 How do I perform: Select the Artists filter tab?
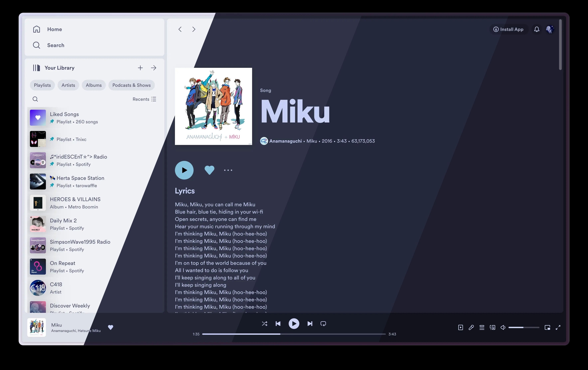[68, 85]
